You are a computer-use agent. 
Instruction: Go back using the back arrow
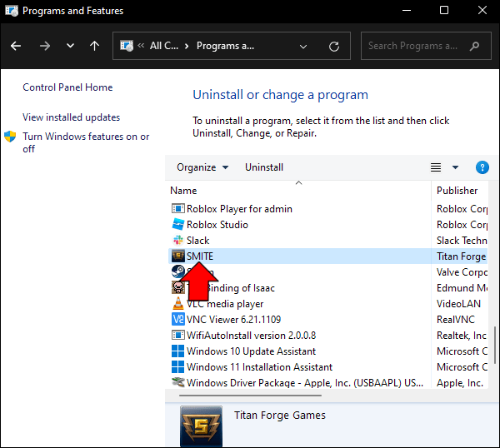tap(16, 46)
